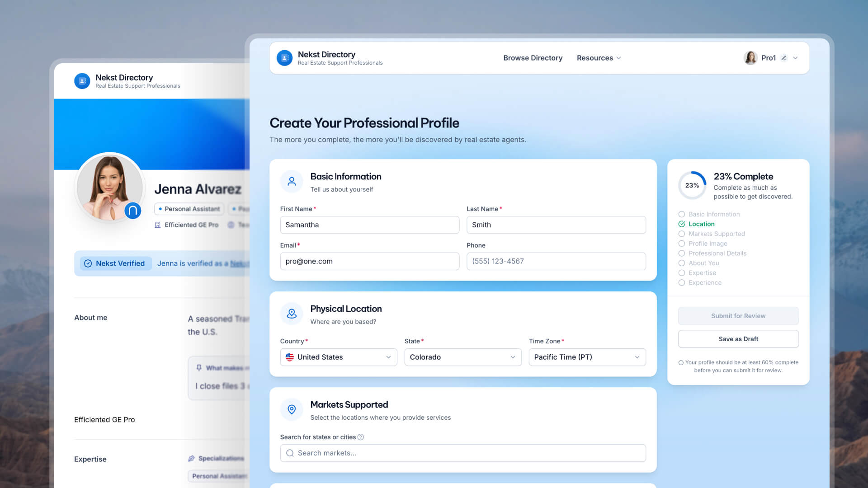Click the edit pencil icon next to Pro1
The image size is (868, 488).
pyautogui.click(x=784, y=58)
